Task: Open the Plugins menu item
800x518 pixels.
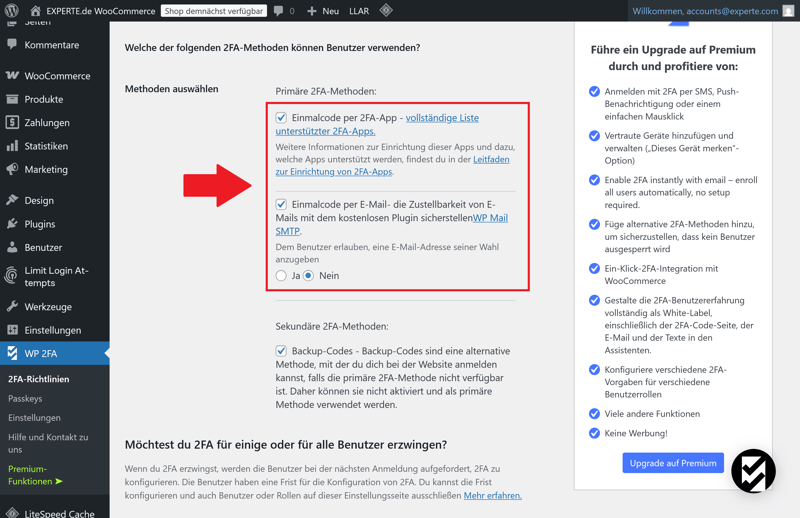Action: (55, 224)
